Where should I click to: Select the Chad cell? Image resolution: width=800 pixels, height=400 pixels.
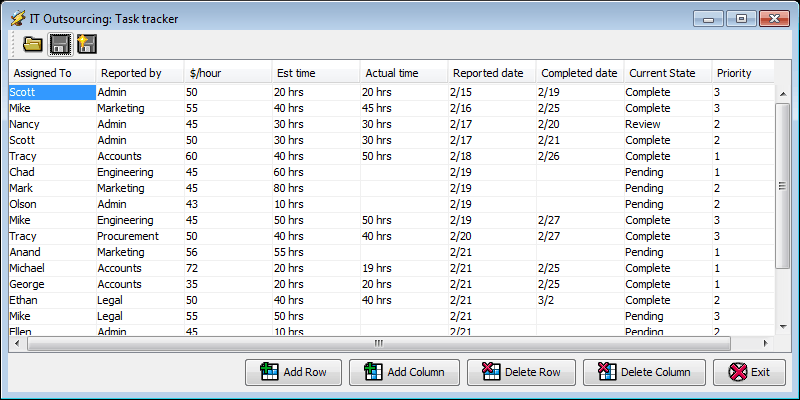pyautogui.click(x=53, y=172)
